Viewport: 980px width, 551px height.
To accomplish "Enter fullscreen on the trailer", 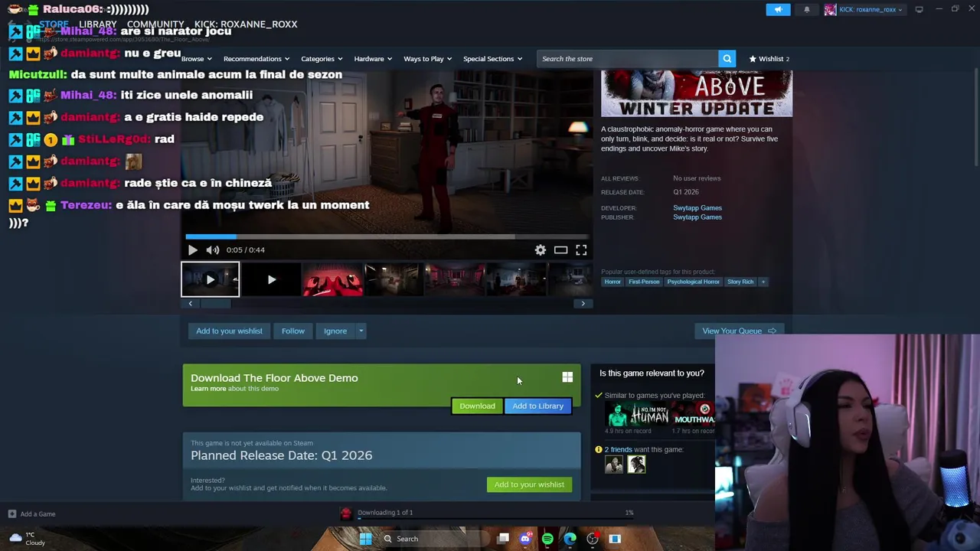I will coord(581,249).
